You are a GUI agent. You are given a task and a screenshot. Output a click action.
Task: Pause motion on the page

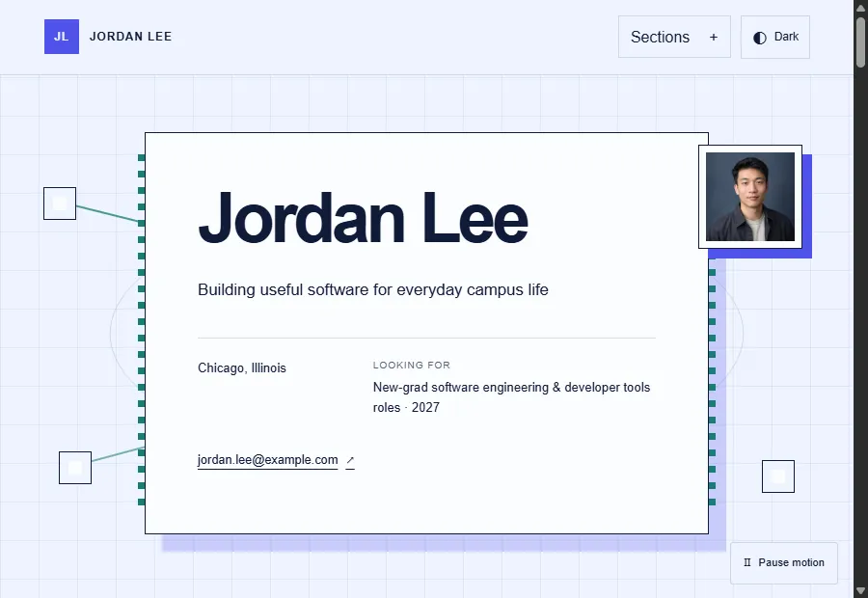[x=784, y=563]
